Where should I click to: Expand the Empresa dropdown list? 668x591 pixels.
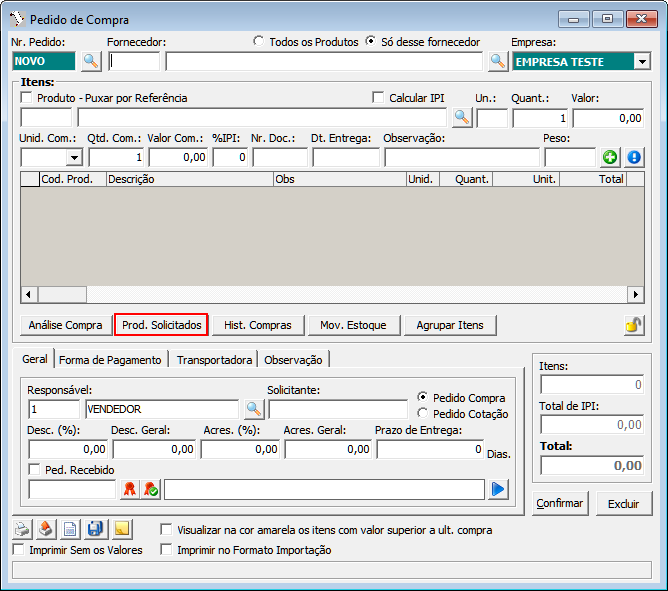640,62
